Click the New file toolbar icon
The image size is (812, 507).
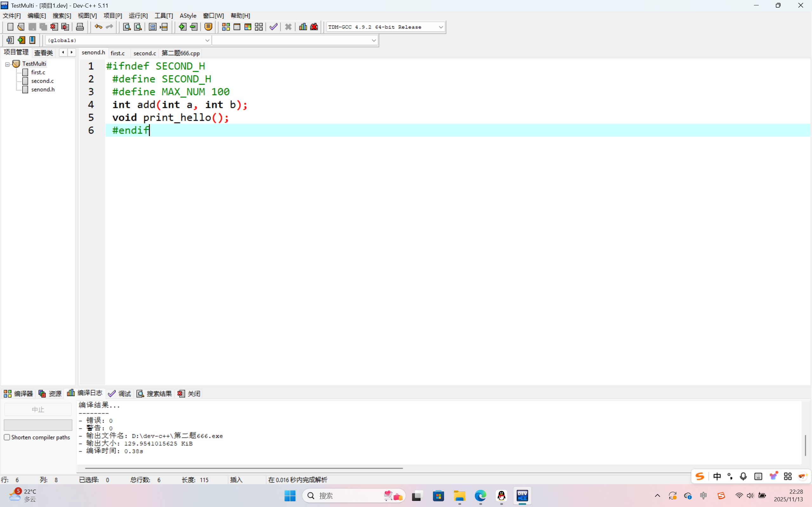(10, 27)
